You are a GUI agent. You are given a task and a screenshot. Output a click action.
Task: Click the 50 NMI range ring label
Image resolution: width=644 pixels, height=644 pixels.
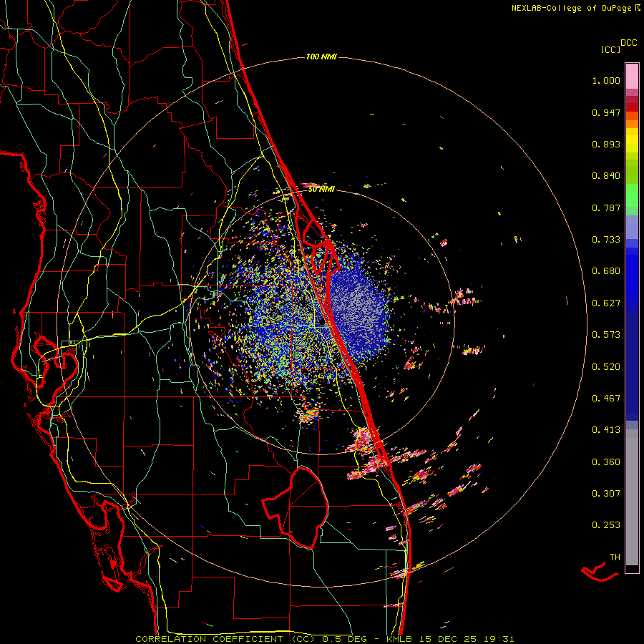(x=321, y=189)
